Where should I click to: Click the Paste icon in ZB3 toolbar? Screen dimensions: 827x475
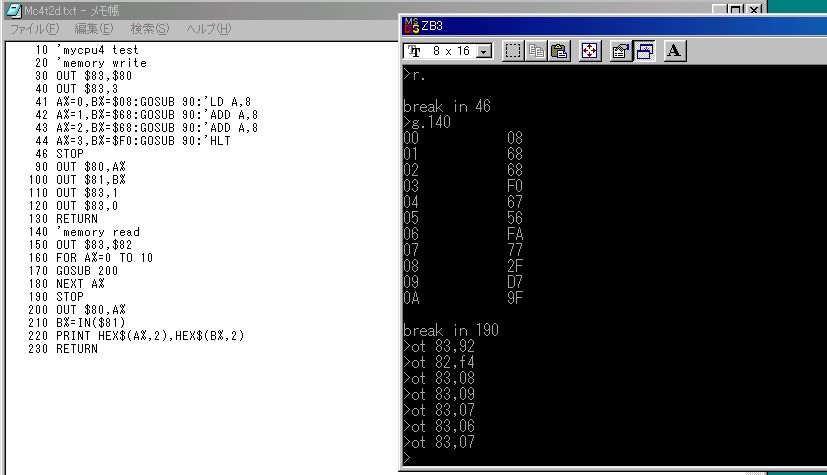(559, 51)
